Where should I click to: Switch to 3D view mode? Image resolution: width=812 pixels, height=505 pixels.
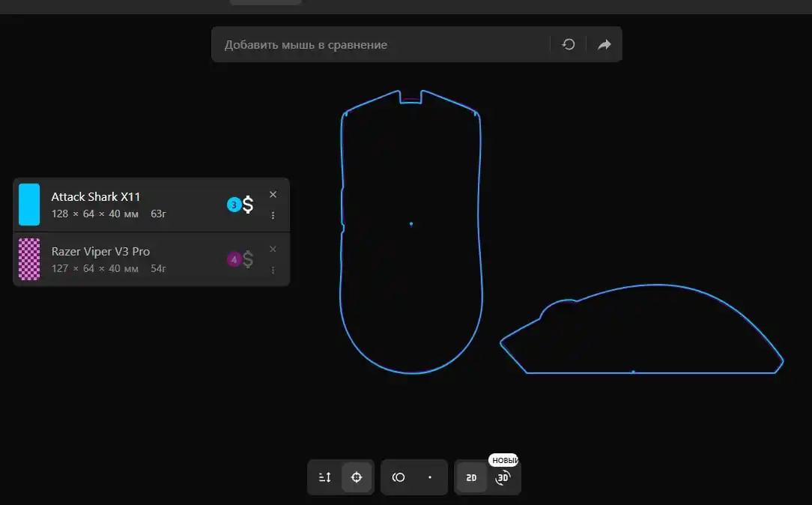tap(503, 477)
